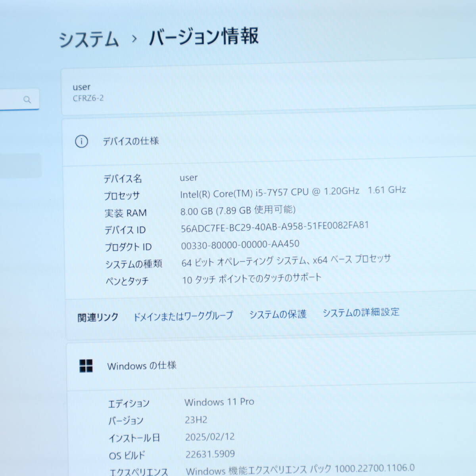The image size is (476, 476).
Task: Click the 関連リンク label
Action: tap(98, 318)
